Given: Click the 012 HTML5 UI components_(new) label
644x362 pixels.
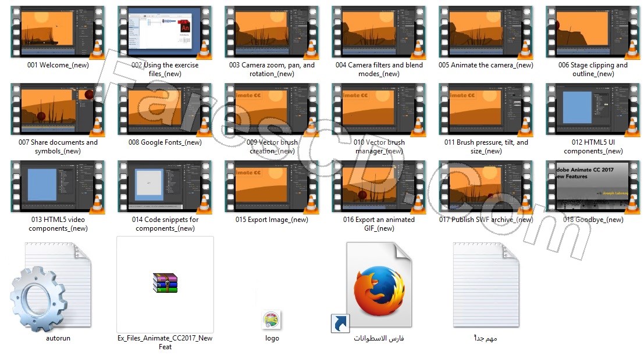Looking at the screenshot, I should [593, 146].
